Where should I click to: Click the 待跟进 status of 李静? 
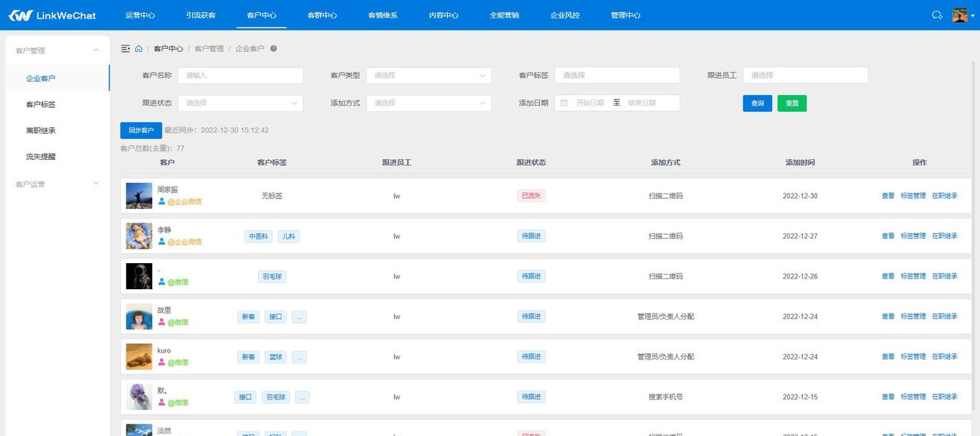point(531,236)
